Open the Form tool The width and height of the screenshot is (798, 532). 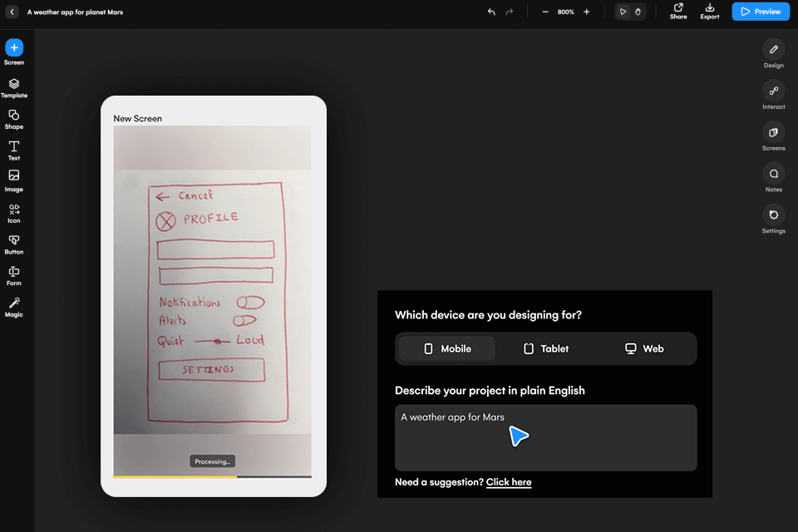(x=14, y=276)
